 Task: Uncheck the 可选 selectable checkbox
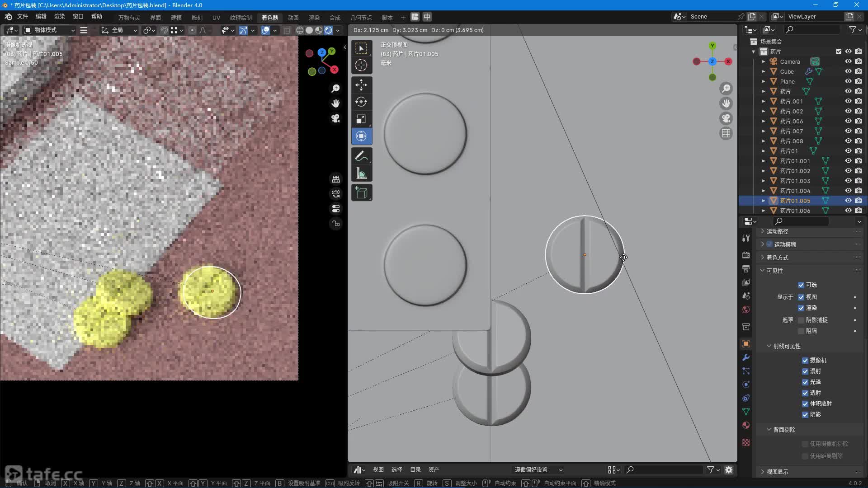[x=801, y=285]
